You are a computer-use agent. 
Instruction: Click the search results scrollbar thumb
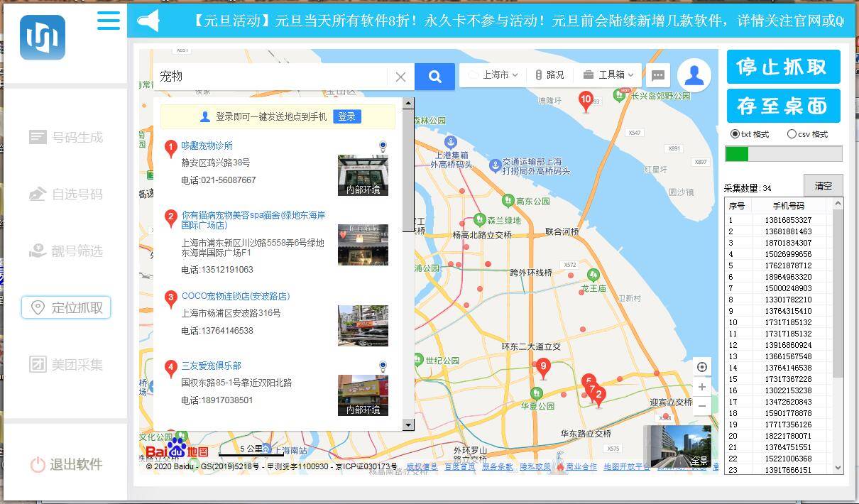[x=407, y=170]
